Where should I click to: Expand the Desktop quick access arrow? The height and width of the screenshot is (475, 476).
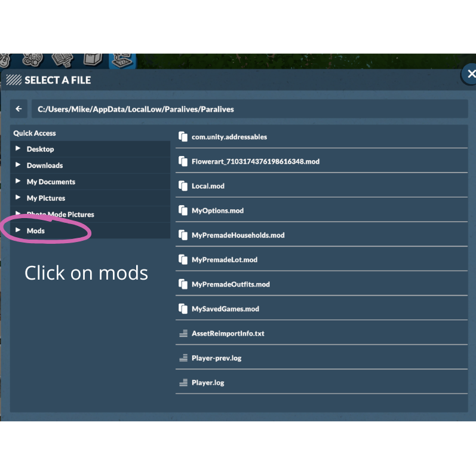tap(18, 148)
